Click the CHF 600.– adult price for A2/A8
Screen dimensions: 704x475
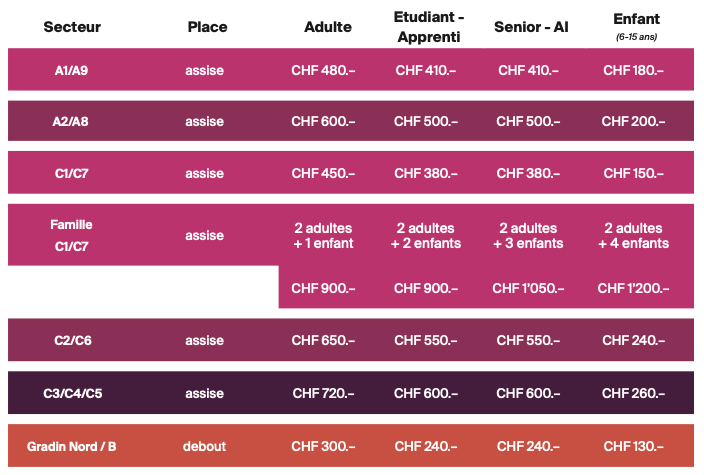point(323,121)
